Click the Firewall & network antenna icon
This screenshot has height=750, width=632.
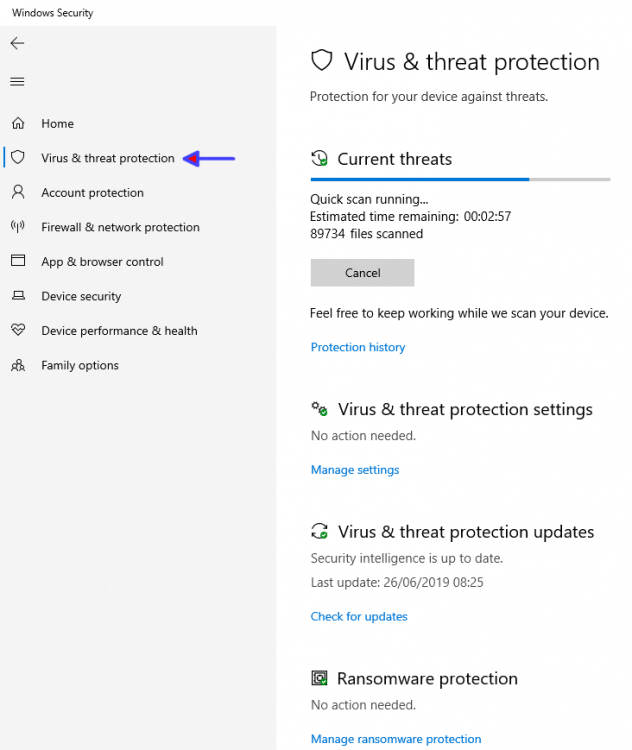(17, 227)
